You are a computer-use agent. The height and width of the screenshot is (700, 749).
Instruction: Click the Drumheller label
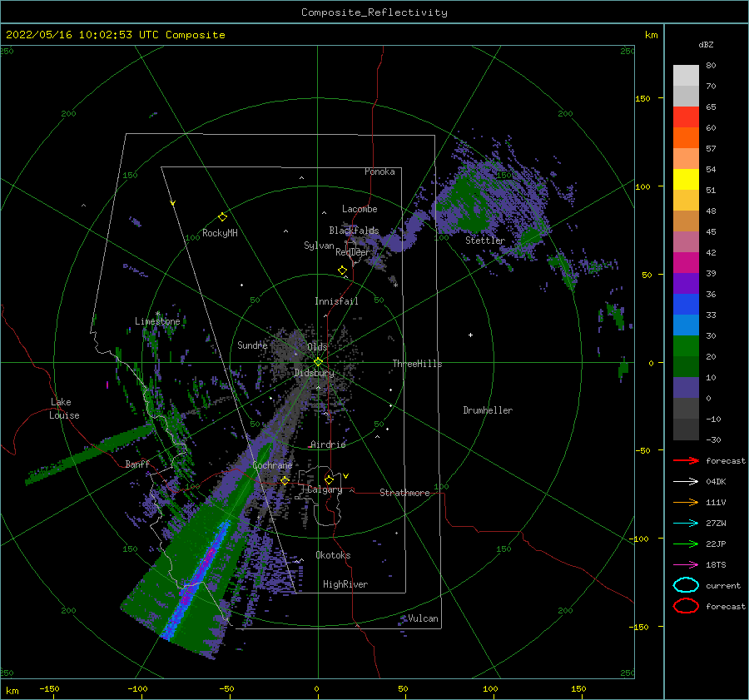488,410
